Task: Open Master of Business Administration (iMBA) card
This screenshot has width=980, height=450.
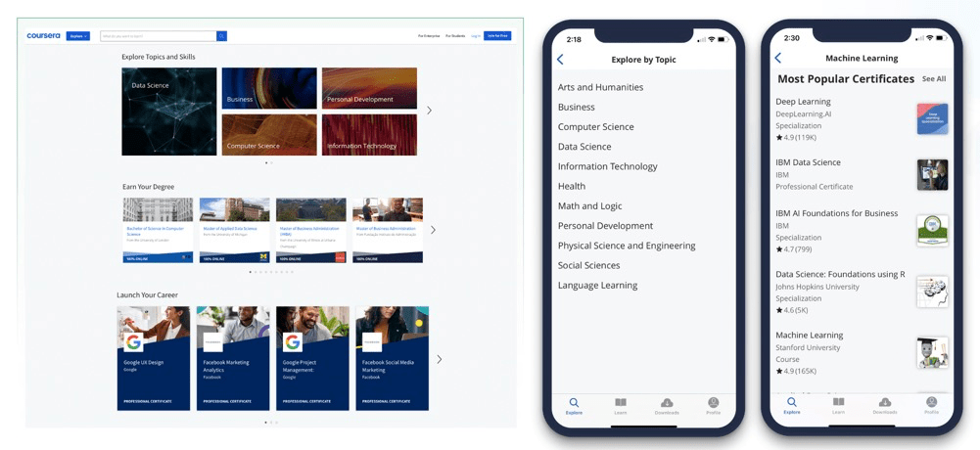Action: [311, 230]
